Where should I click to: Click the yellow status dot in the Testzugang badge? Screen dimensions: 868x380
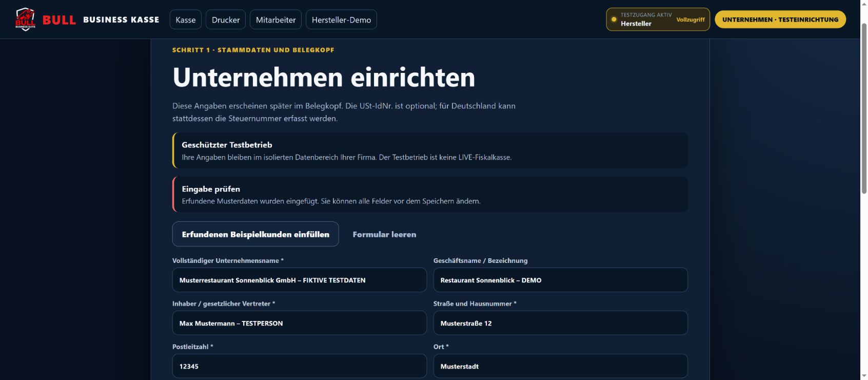[614, 20]
